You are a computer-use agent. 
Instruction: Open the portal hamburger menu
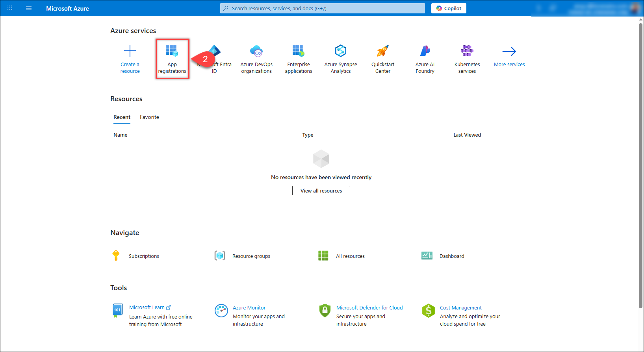(29, 8)
